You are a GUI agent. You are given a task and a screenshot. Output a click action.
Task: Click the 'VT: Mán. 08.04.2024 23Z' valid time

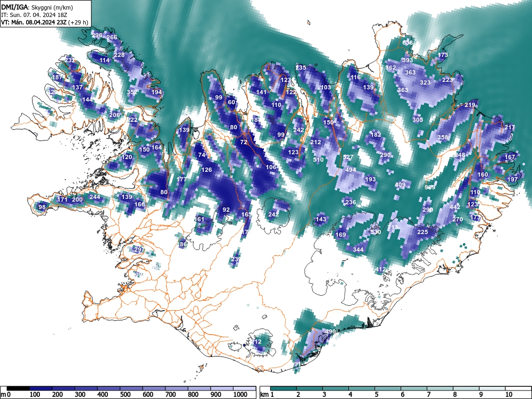34,23
